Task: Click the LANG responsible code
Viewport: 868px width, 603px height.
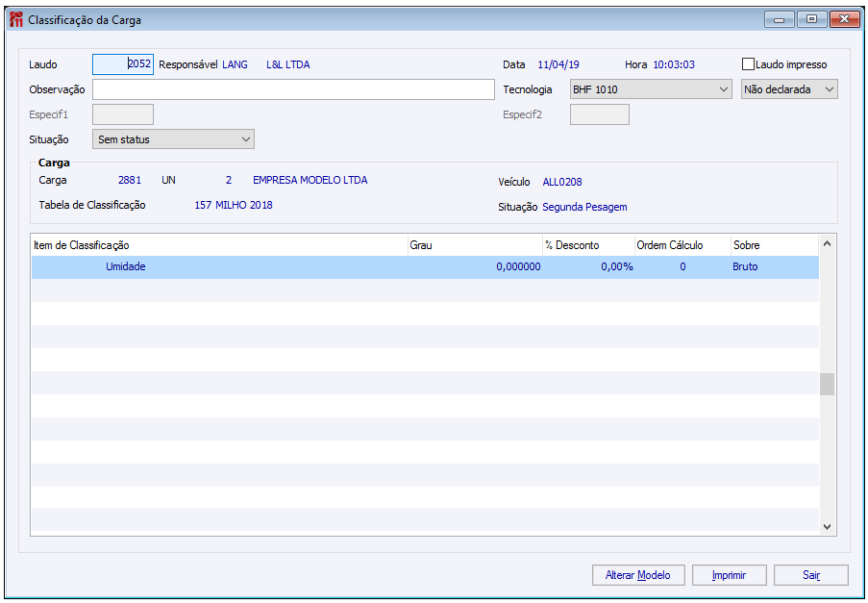Action: click(x=235, y=64)
